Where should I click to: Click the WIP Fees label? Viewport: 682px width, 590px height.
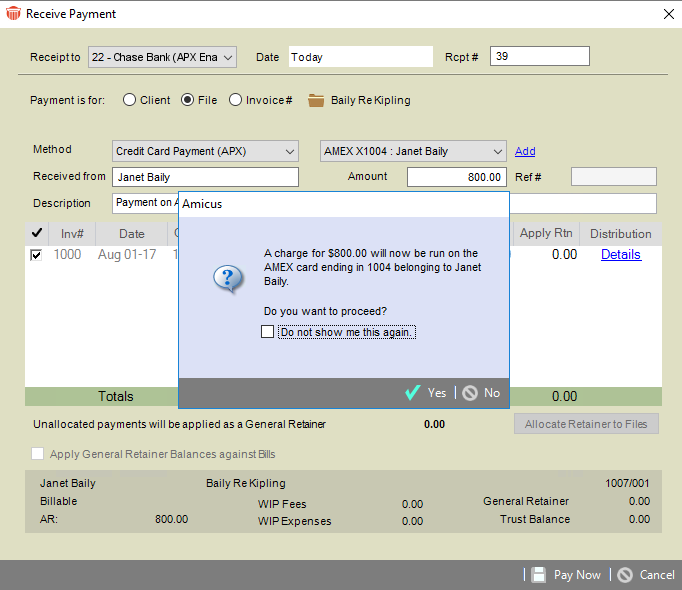tap(282, 504)
